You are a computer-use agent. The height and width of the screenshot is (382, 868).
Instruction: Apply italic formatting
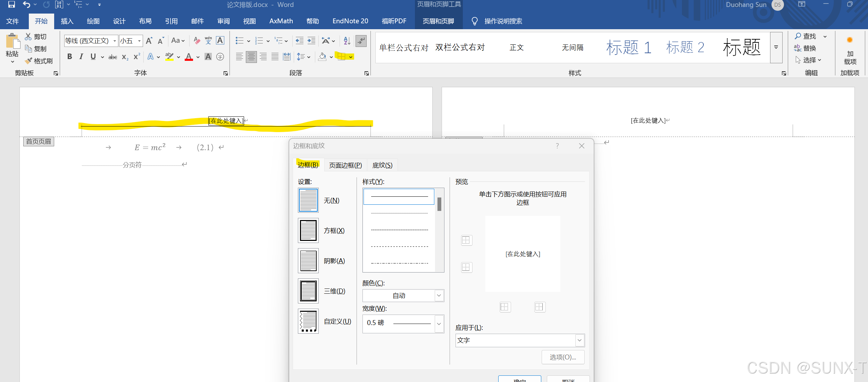click(81, 57)
